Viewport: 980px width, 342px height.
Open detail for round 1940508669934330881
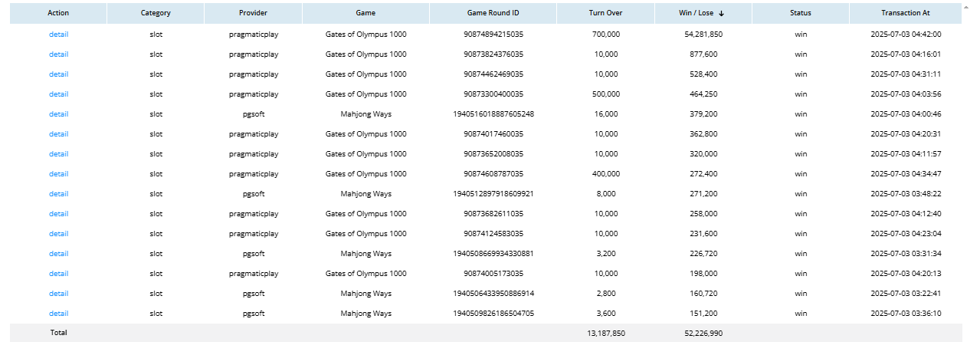coord(58,254)
